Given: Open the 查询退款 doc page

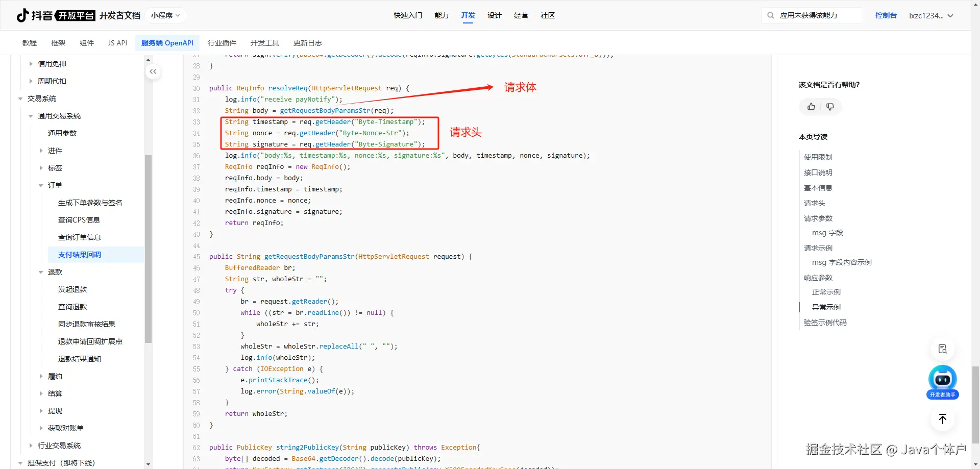Looking at the screenshot, I should point(72,307).
